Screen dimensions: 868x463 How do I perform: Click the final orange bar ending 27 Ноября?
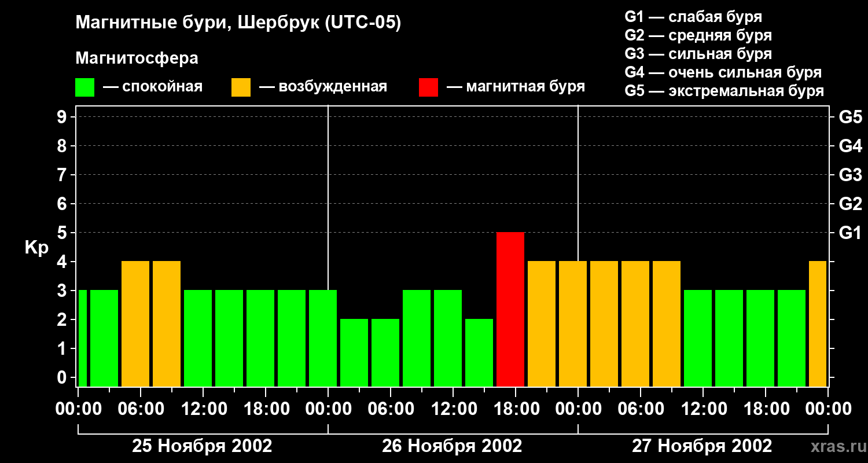[818, 324]
